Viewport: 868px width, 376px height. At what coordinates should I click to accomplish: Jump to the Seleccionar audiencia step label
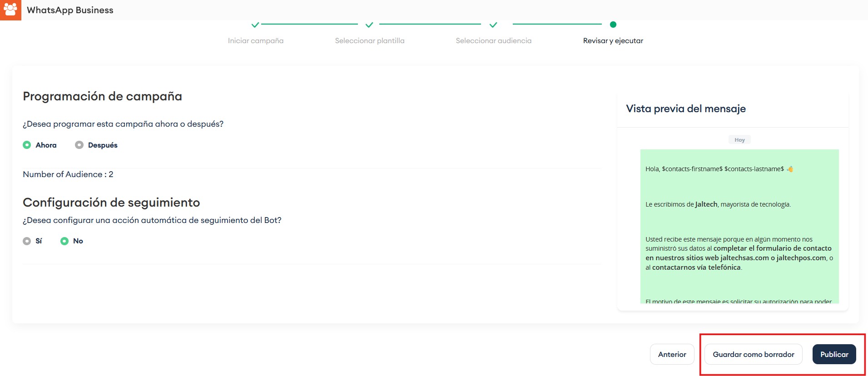(x=493, y=41)
